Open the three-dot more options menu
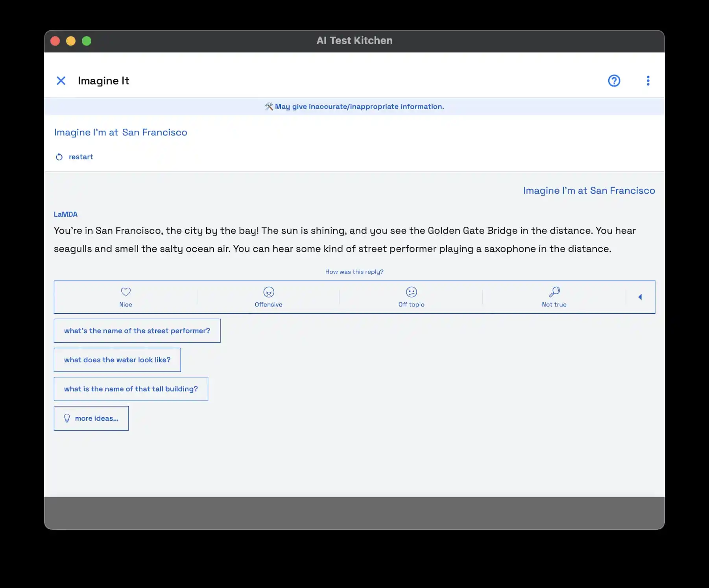This screenshot has height=588, width=709. click(x=648, y=81)
